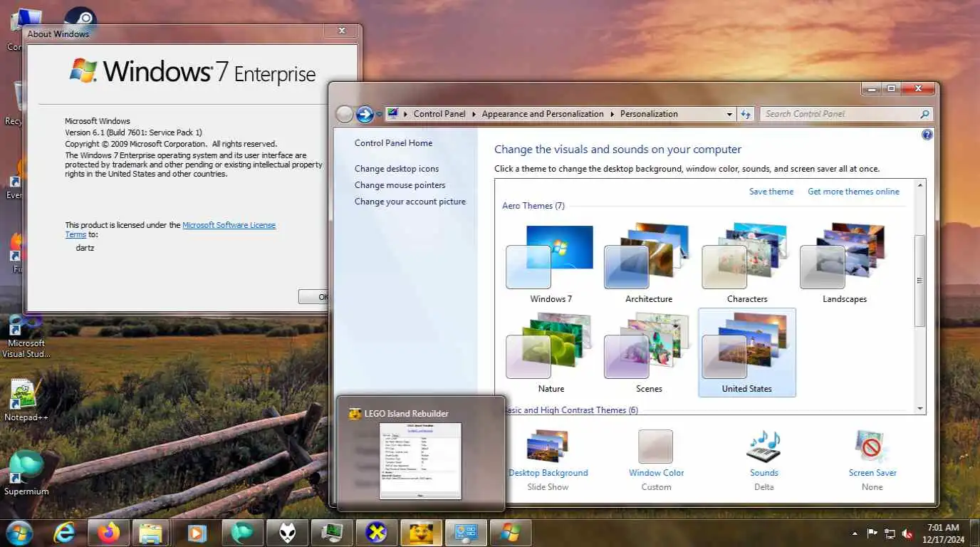
Task: Expand the address bar history dropdown
Action: pos(729,114)
